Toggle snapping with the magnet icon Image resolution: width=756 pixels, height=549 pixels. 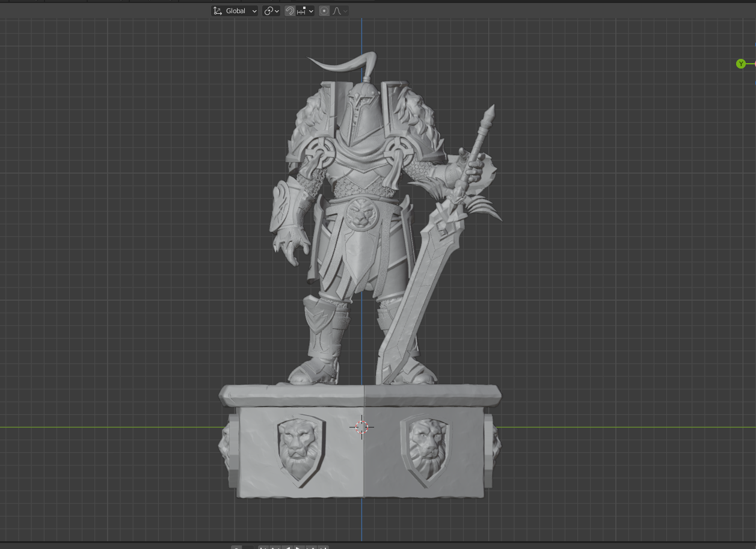(x=289, y=11)
